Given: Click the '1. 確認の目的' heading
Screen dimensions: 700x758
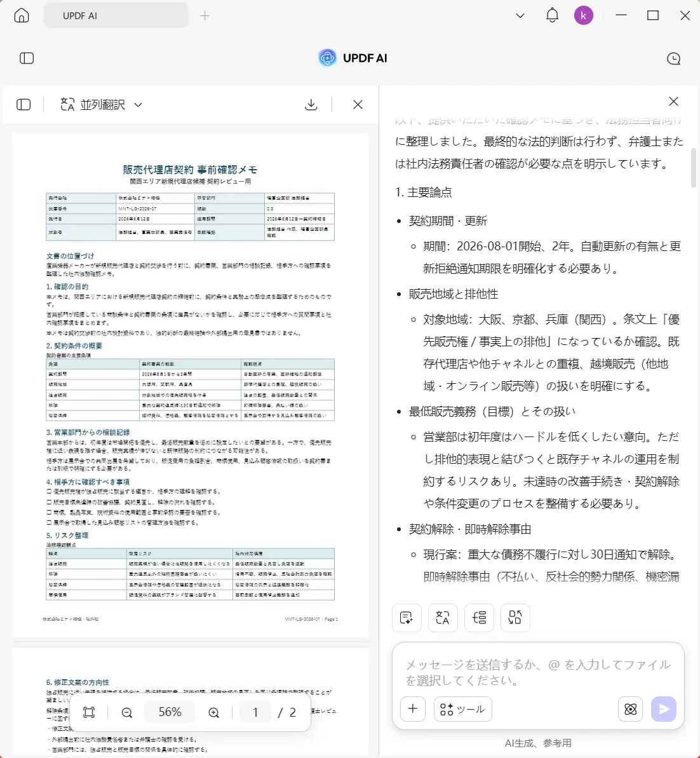Looking at the screenshot, I should tap(67, 286).
